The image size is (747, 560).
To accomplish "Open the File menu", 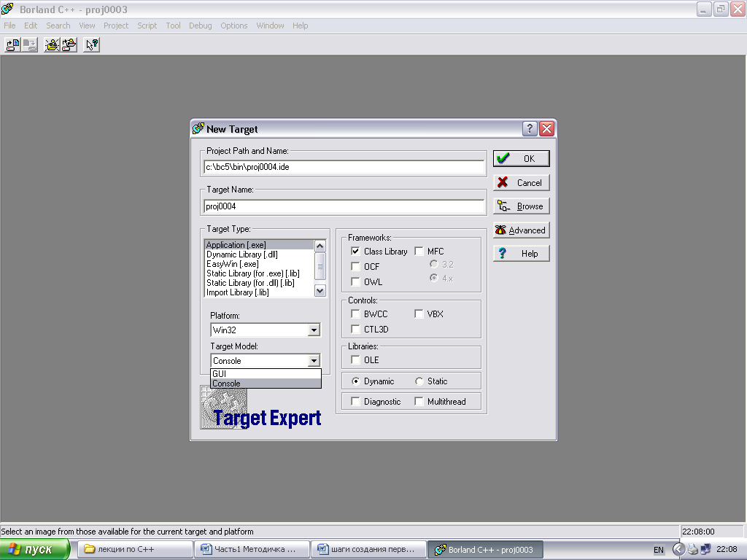I will pos(9,26).
